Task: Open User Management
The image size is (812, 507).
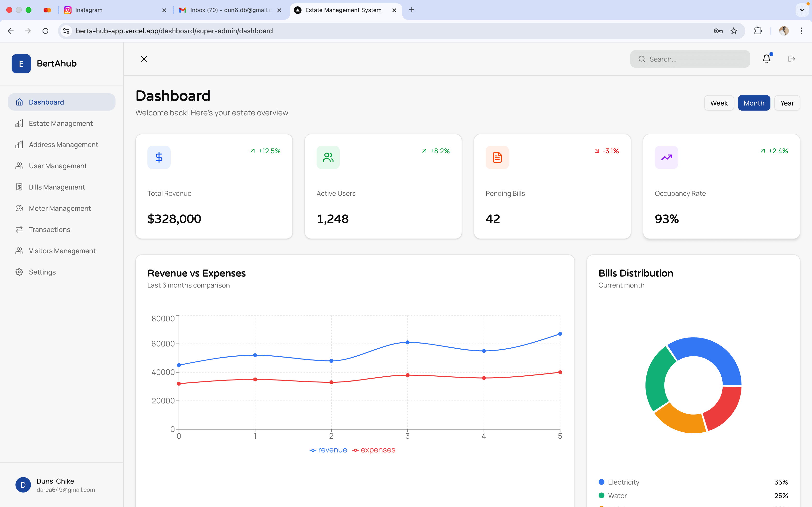Action: coord(58,166)
